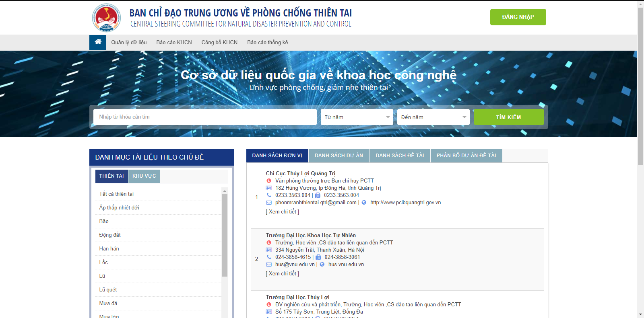Click the disaster category list scrollbar

[225, 235]
